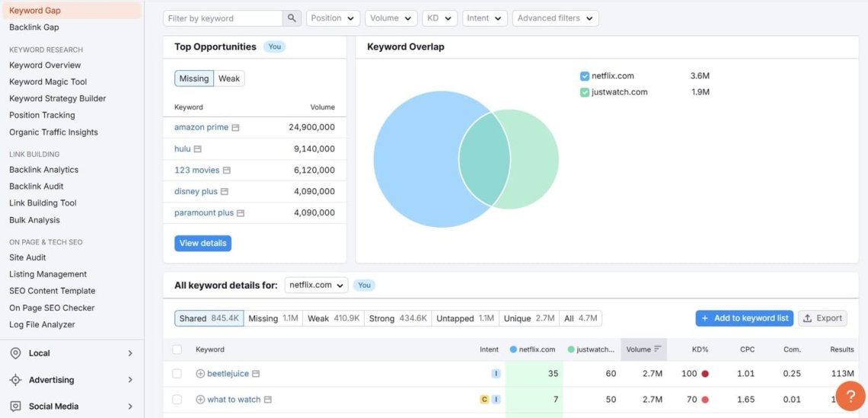The height and width of the screenshot is (418, 868).
Task: Uncheck the netflix.com checkbox in Keyword Overlap
Action: coord(585,76)
